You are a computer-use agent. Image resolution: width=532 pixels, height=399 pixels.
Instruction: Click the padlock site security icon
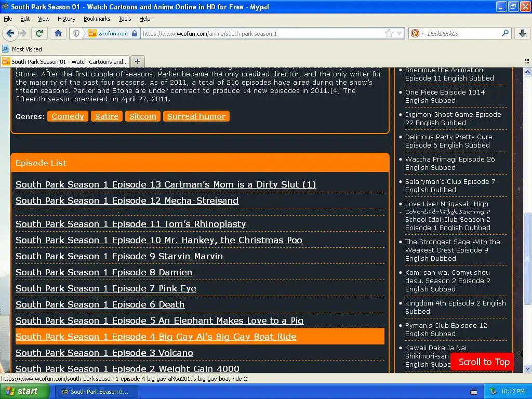click(135, 33)
